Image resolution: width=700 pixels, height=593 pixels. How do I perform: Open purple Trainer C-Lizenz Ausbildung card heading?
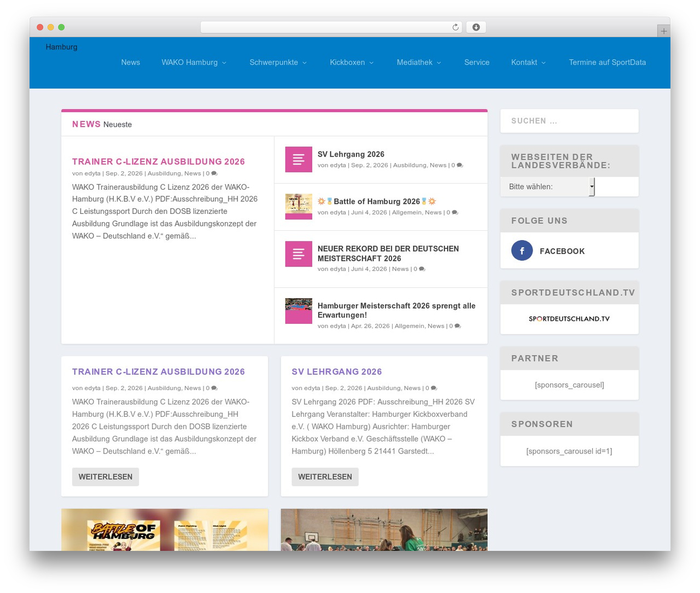coord(159,371)
